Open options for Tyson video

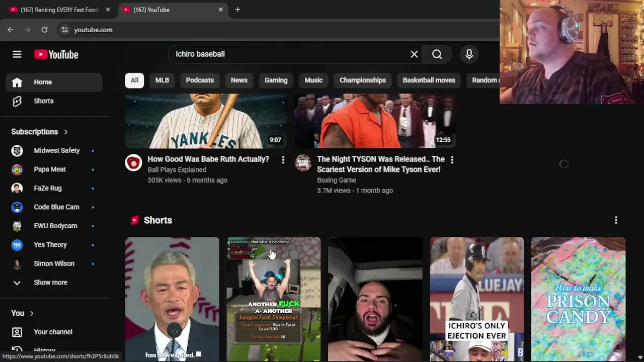click(452, 160)
